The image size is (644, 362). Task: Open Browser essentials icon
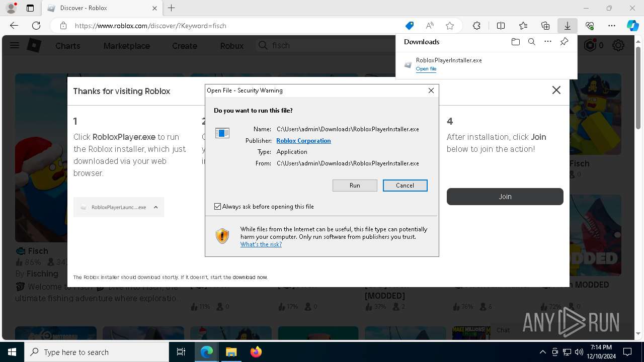(x=590, y=26)
